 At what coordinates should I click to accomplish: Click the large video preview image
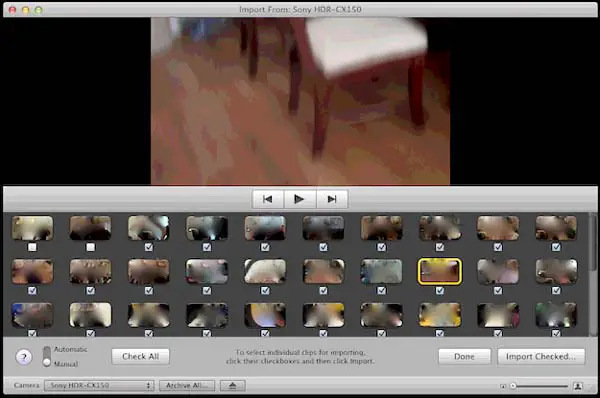coord(300,101)
